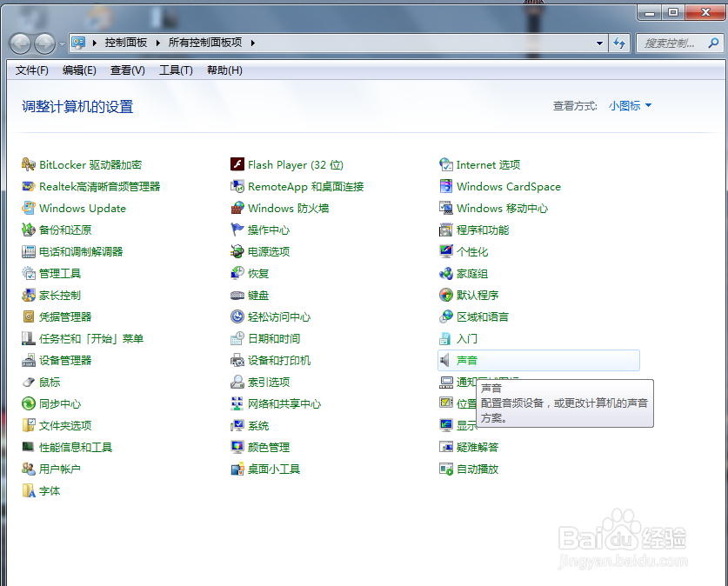This screenshot has width=728, height=586.
Task: Open the 备份和还原 icon
Action: (x=29, y=230)
